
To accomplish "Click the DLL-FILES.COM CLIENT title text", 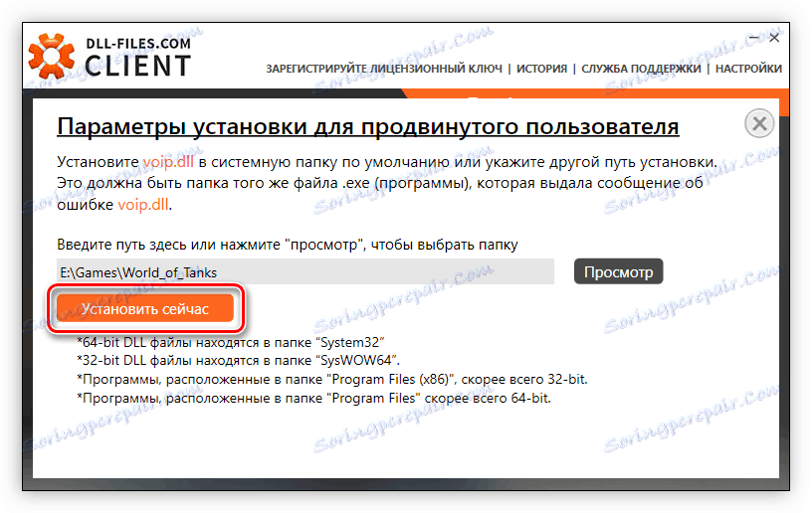I will pos(137,57).
